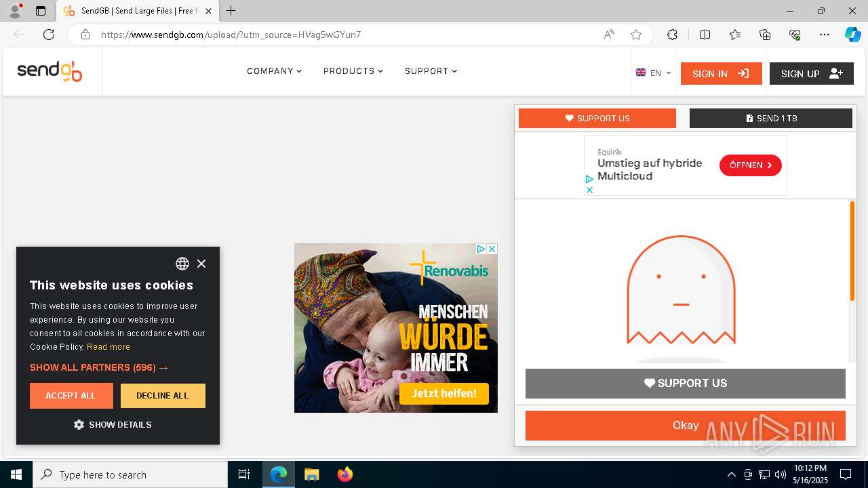Open the notification center icon

(x=846, y=474)
